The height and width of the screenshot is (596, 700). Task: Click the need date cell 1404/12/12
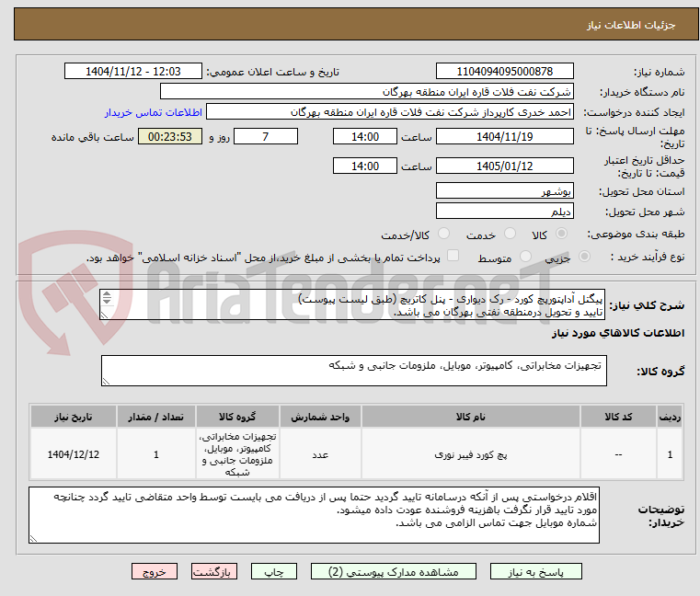tap(74, 454)
